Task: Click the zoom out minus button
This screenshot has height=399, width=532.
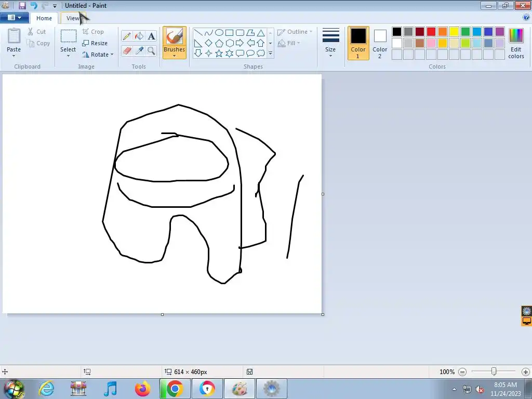Action: (x=462, y=372)
